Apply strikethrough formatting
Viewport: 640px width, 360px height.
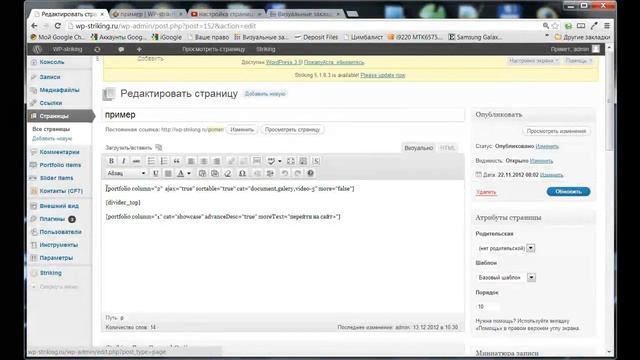[136, 161]
